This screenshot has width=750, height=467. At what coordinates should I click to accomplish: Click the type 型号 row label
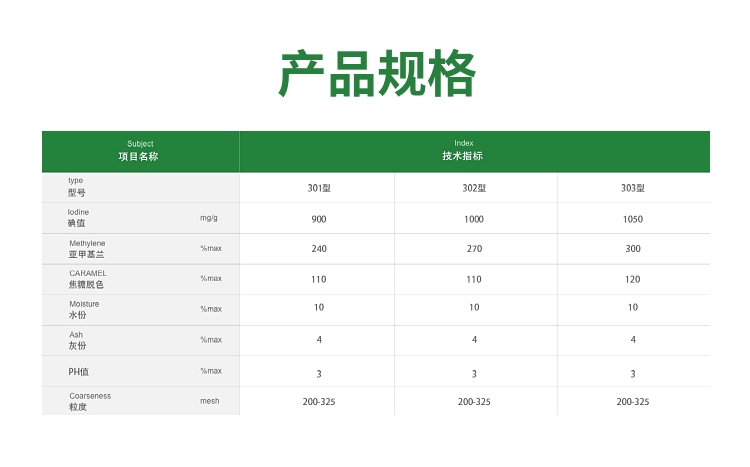tap(77, 186)
